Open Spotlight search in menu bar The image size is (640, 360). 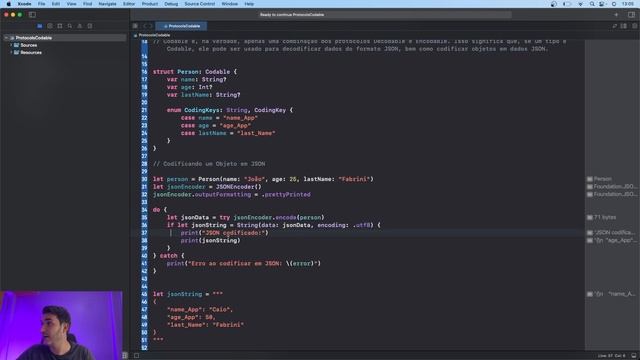coord(592,4)
